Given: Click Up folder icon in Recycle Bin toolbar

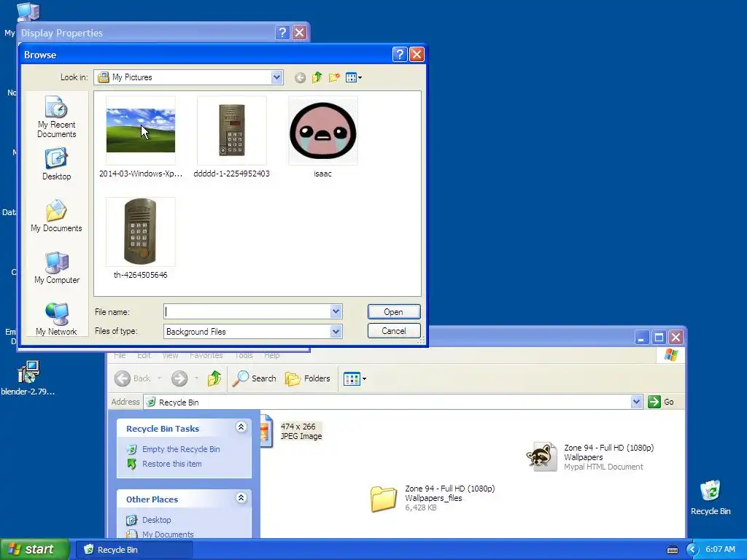Looking at the screenshot, I should coord(214,378).
